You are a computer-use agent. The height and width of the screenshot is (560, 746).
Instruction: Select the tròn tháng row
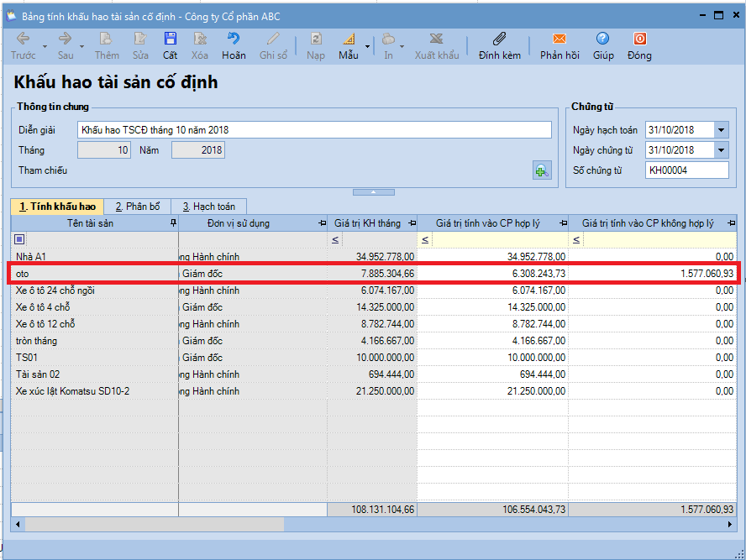(x=374, y=341)
